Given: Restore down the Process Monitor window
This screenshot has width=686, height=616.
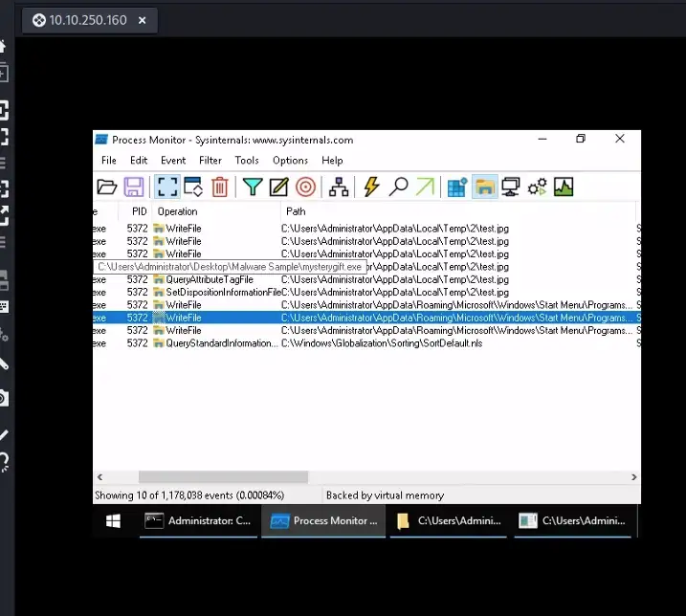Looking at the screenshot, I should [581, 139].
